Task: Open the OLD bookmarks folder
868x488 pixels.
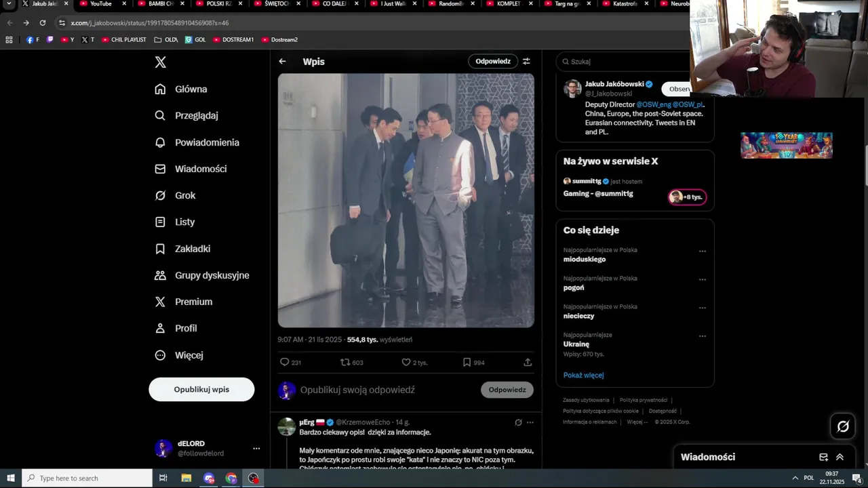Action: click(166, 40)
